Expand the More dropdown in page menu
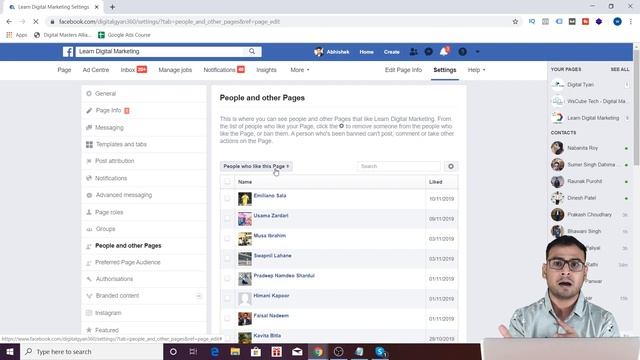 tap(300, 70)
